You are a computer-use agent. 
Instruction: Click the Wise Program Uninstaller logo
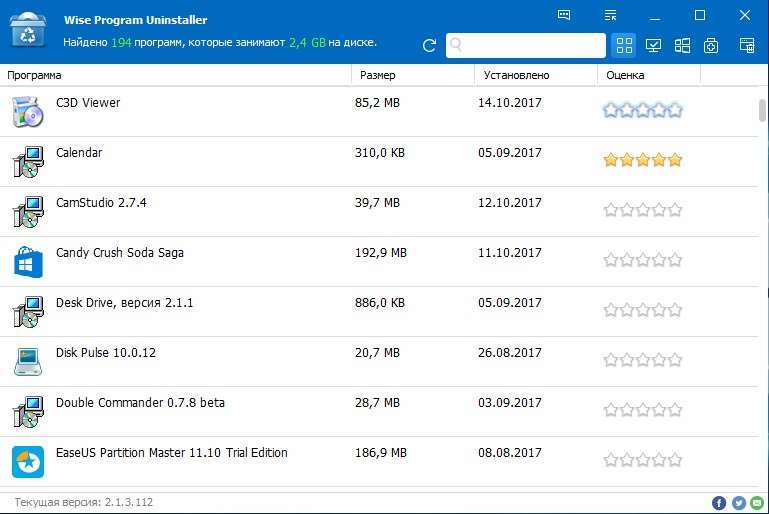tap(28, 30)
